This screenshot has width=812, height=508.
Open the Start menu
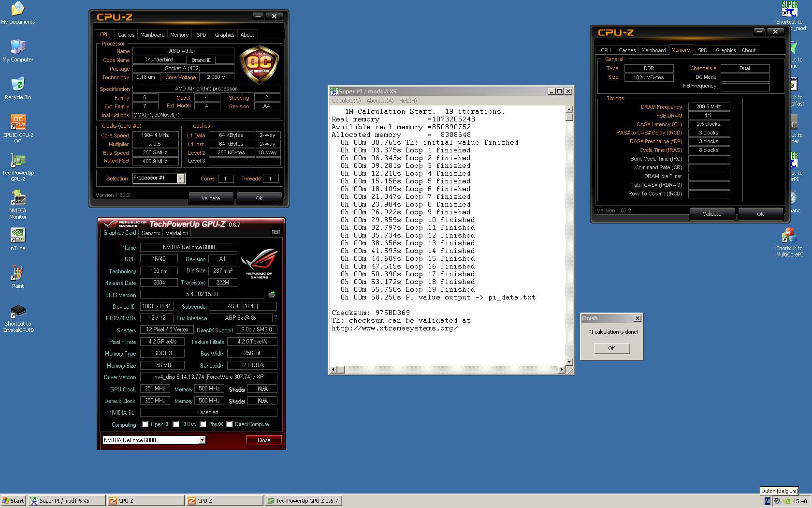[x=13, y=501]
